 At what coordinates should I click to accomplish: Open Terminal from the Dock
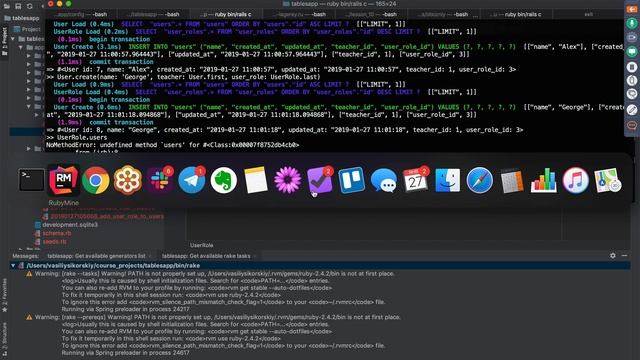[31, 180]
